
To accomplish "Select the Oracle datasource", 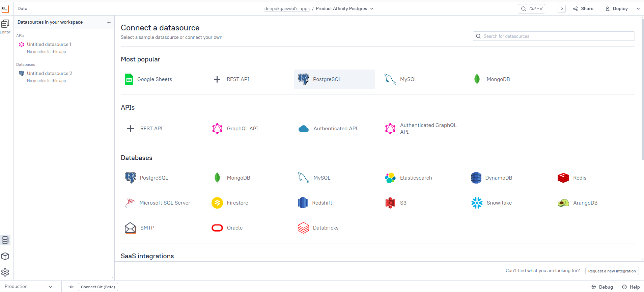I will pos(227,228).
